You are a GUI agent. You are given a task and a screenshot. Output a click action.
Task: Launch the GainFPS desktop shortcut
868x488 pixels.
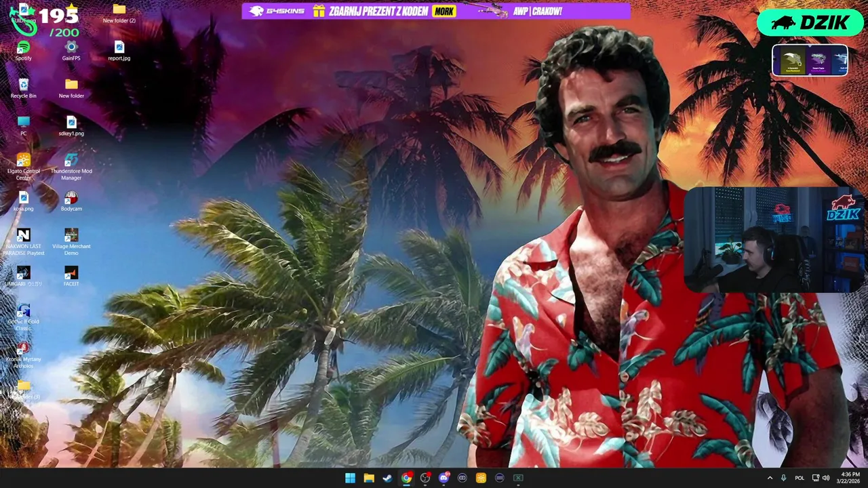click(x=71, y=51)
